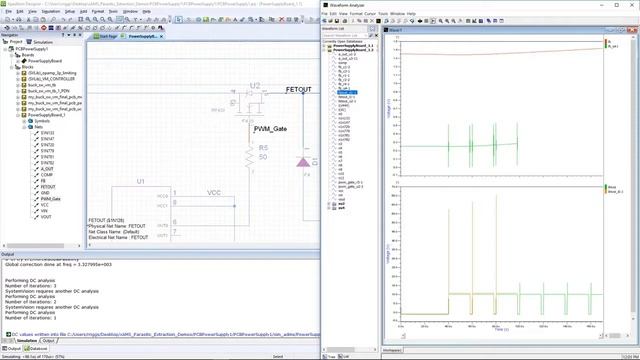Click the Undo arrow icon in main toolbar

coord(63,20)
